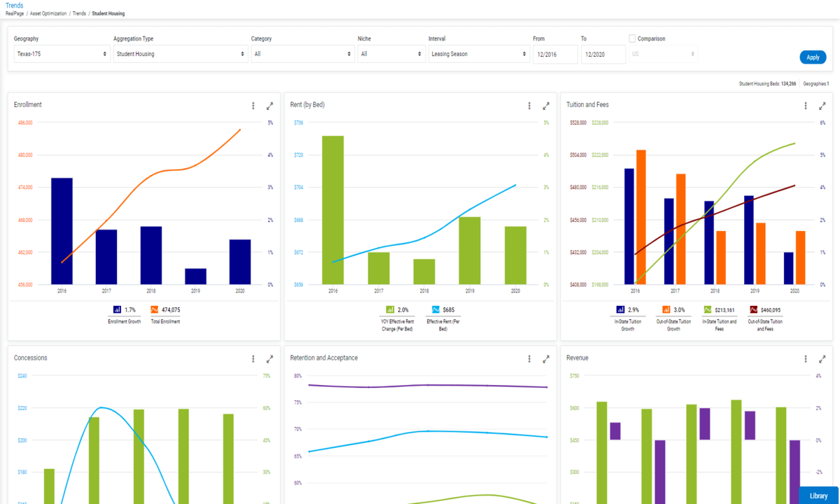Go to RealPage breadcrumb link
This screenshot has height=504, width=840.
[x=15, y=13]
